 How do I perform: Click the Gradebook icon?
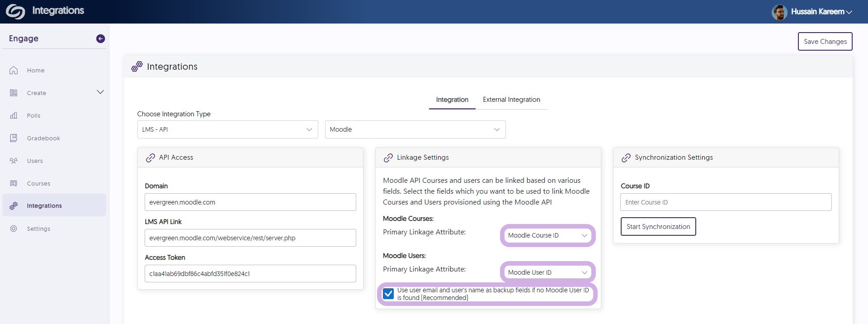coord(14,138)
